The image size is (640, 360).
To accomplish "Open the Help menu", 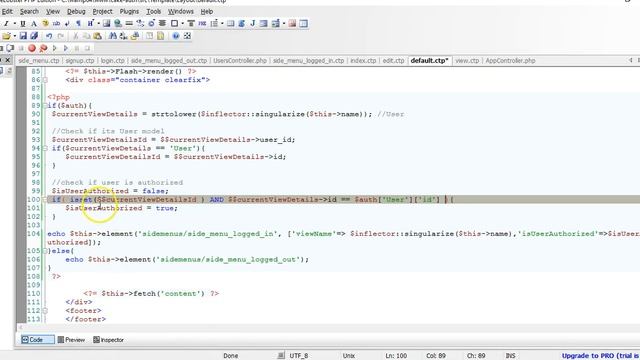I will [x=207, y=11].
